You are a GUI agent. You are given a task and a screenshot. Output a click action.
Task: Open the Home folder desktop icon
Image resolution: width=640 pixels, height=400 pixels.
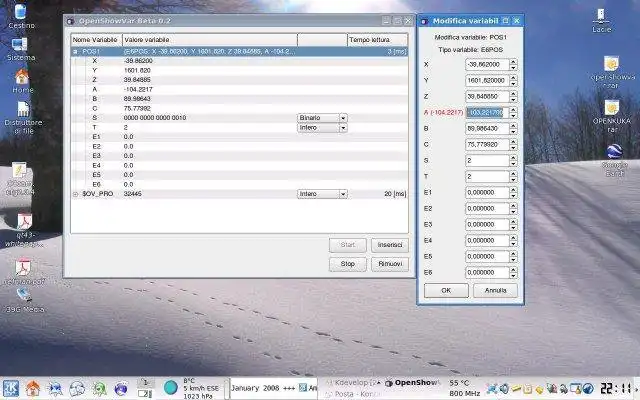click(22, 80)
